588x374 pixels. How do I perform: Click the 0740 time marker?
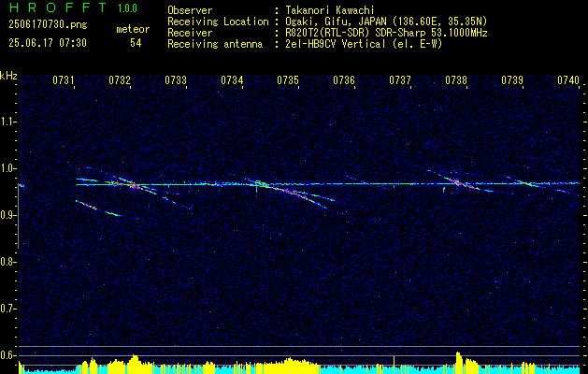pyautogui.click(x=568, y=79)
